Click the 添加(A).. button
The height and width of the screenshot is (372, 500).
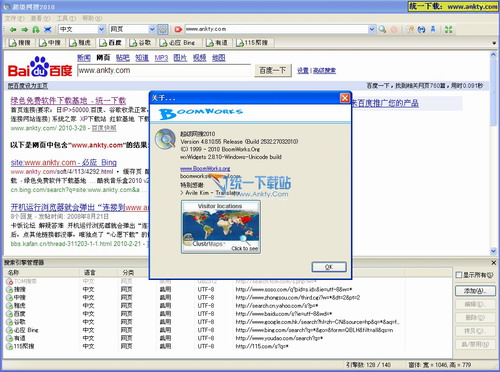pos(475,291)
